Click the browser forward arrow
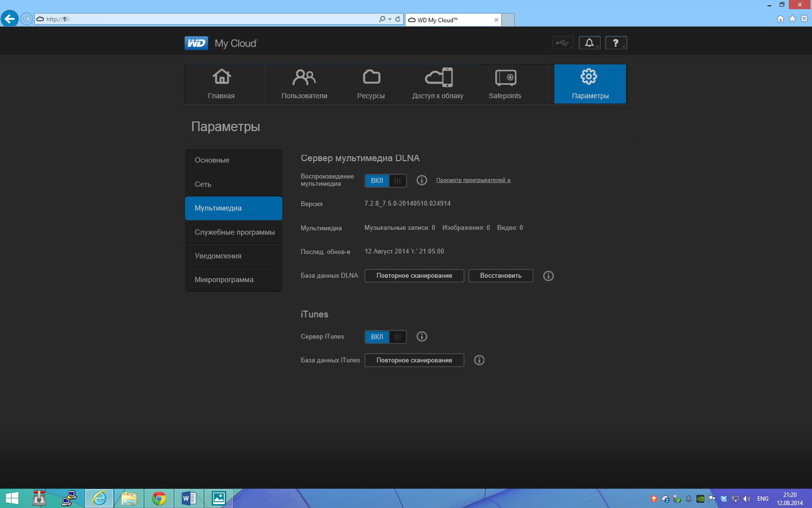Screen dimensions: 812x508 click(27, 19)
